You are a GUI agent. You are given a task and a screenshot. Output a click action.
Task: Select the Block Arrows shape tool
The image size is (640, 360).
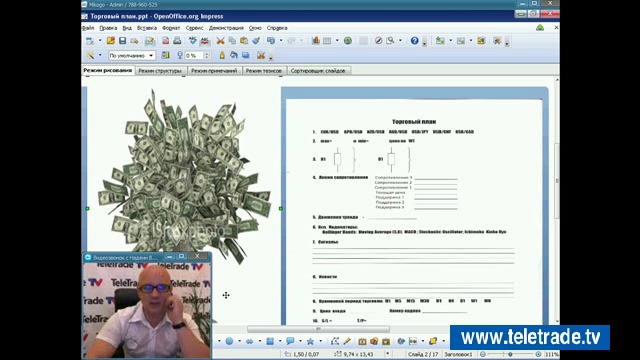tap(249, 341)
